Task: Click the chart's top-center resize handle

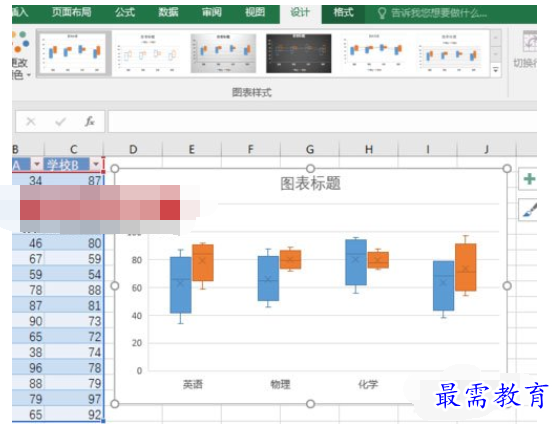Action: 310,168
